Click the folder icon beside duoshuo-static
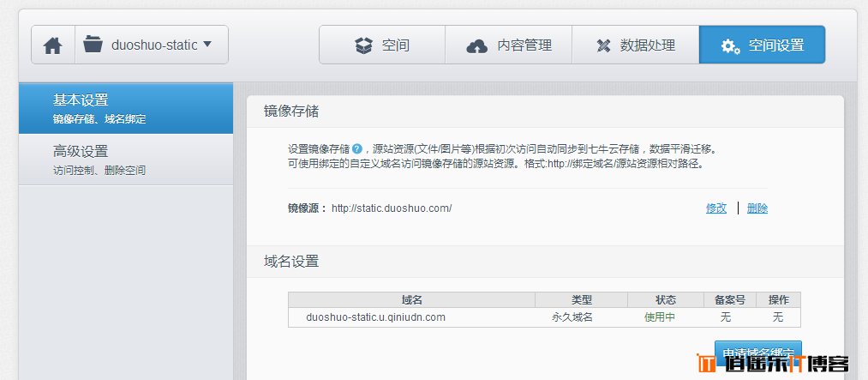The width and height of the screenshot is (868, 380). (x=93, y=45)
